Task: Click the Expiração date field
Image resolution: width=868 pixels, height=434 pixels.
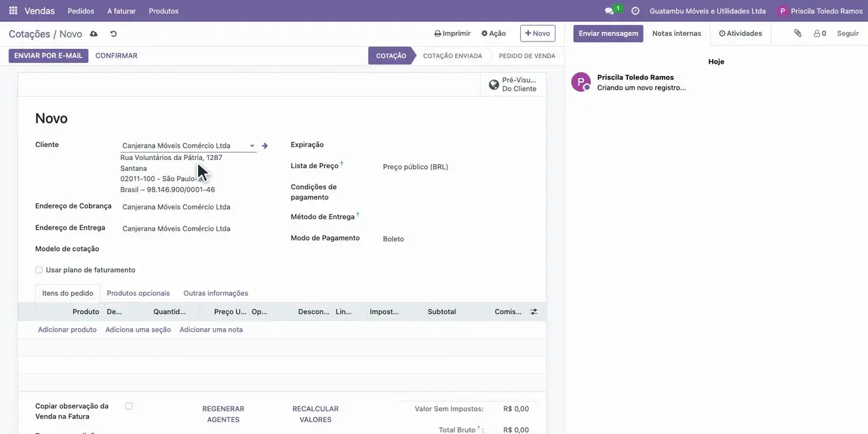Action: (x=456, y=145)
